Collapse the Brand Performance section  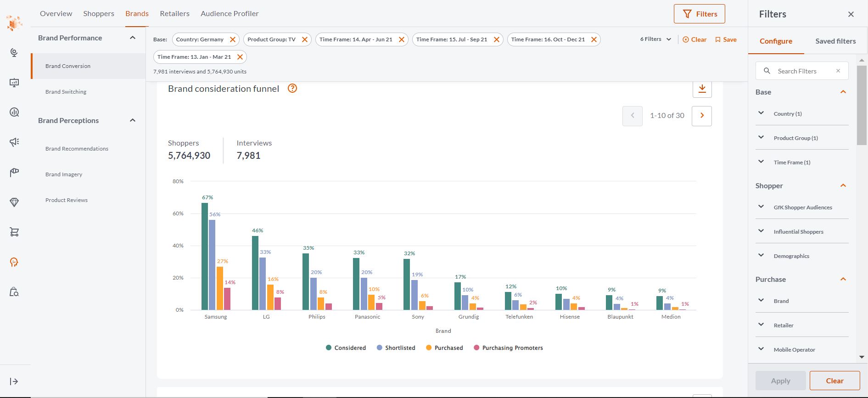point(133,38)
